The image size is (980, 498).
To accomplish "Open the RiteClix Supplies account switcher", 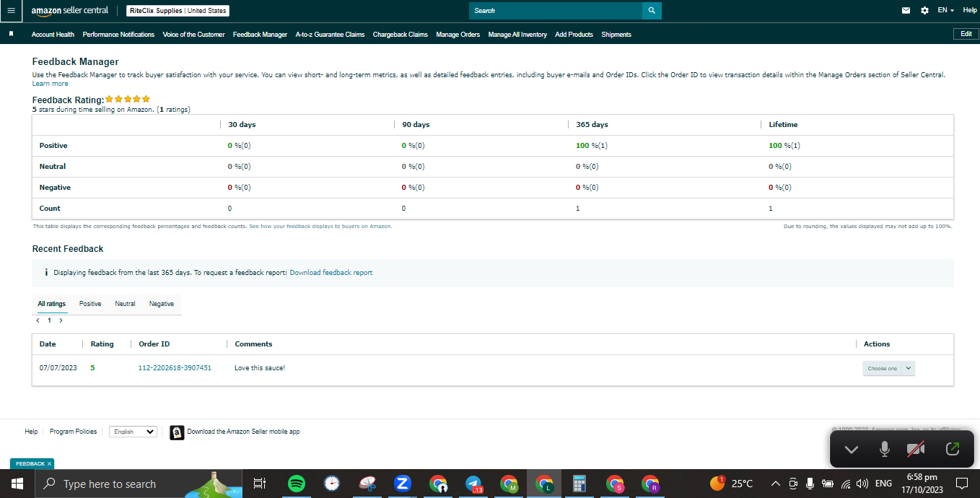I will click(178, 11).
